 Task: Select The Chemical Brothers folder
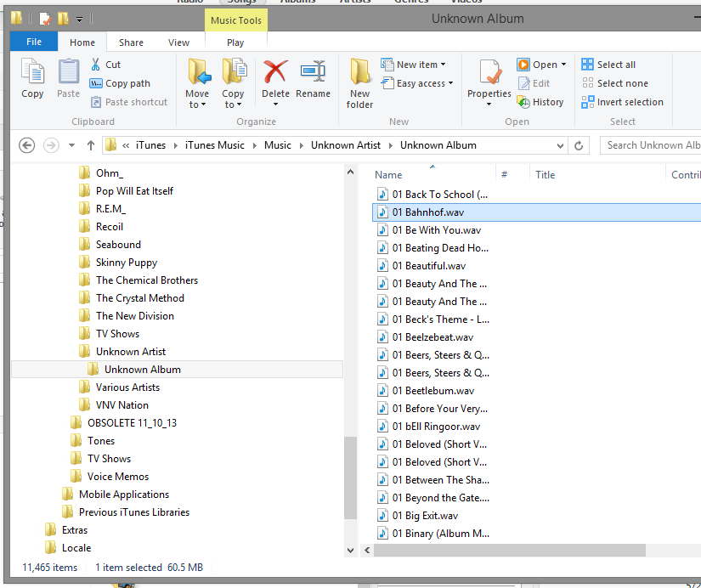pyautogui.click(x=147, y=280)
